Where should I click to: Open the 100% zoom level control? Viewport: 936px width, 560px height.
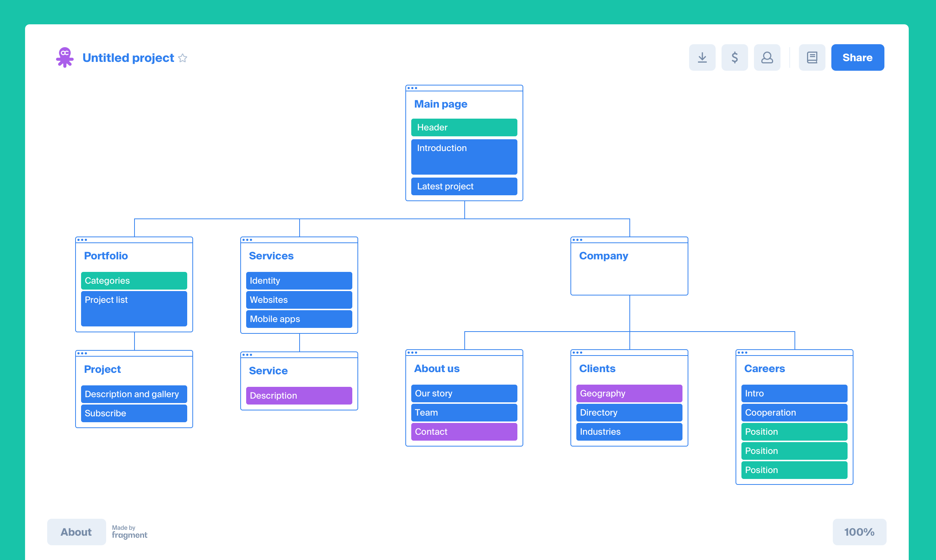(859, 532)
